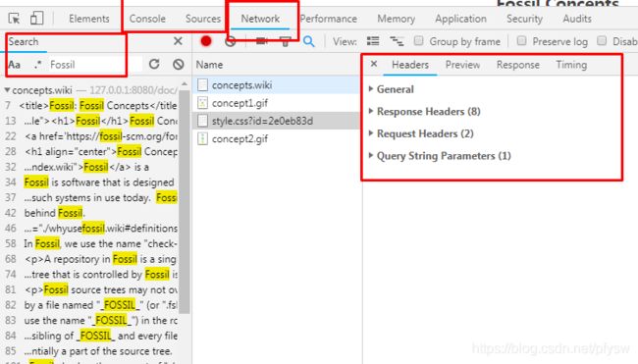Select style.css?id=2e0eb83d request
The image size is (638, 364).
coord(276,121)
